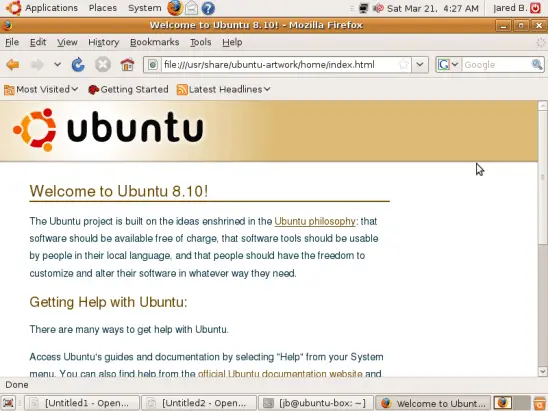
Task: Open the System menu in top panel
Action: coord(145,8)
